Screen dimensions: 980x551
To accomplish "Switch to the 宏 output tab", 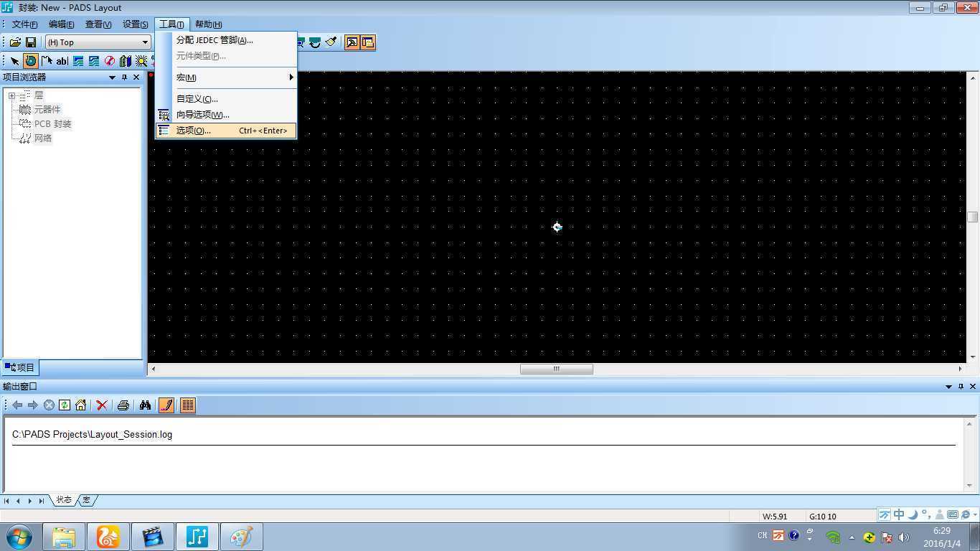I will pyautogui.click(x=86, y=500).
